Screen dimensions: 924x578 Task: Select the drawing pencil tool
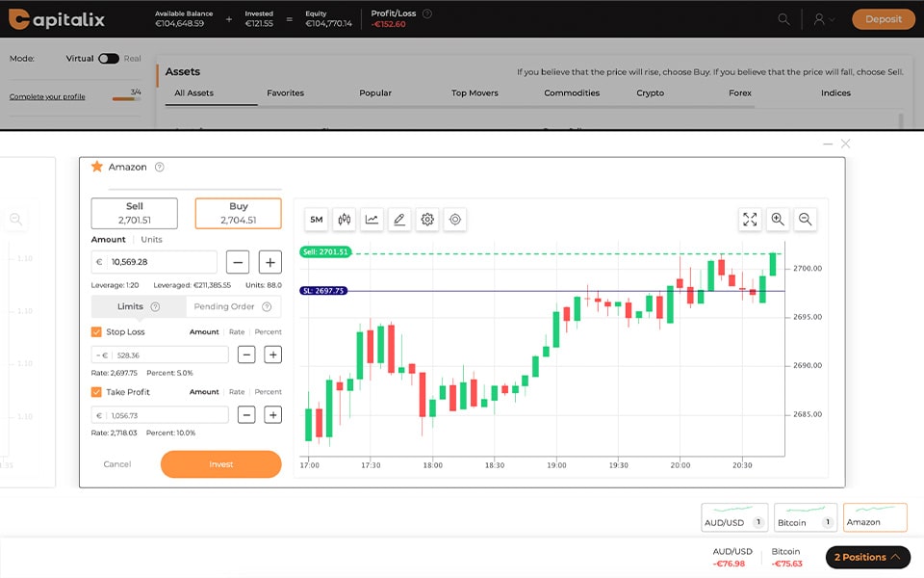[x=399, y=220]
